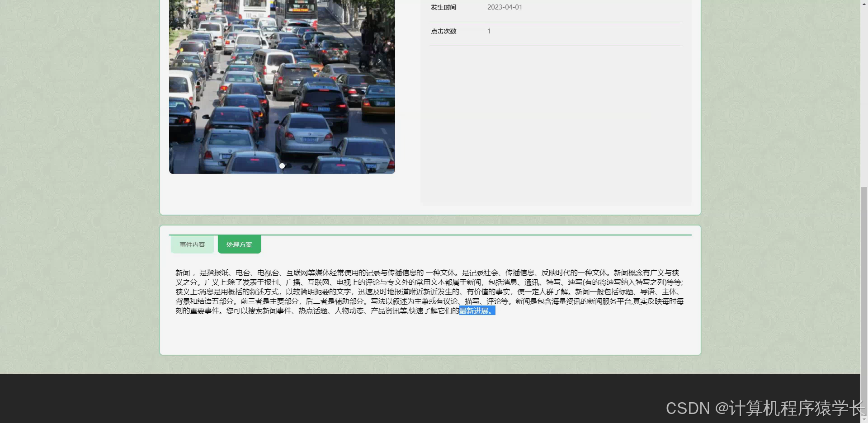The height and width of the screenshot is (423, 868).
Task: Click the date value 2023-04-01
Action: [x=505, y=7]
